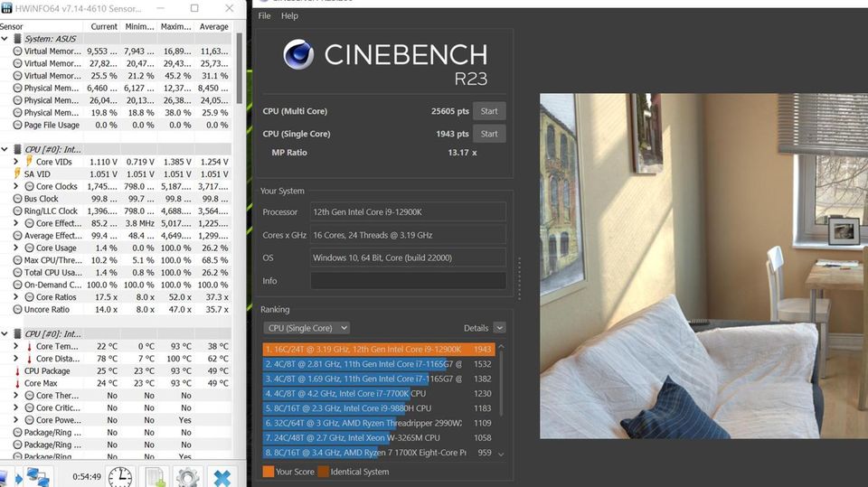Collapse the System: ASUS sensor group
The height and width of the screenshot is (487, 868).
pyautogui.click(x=5, y=39)
